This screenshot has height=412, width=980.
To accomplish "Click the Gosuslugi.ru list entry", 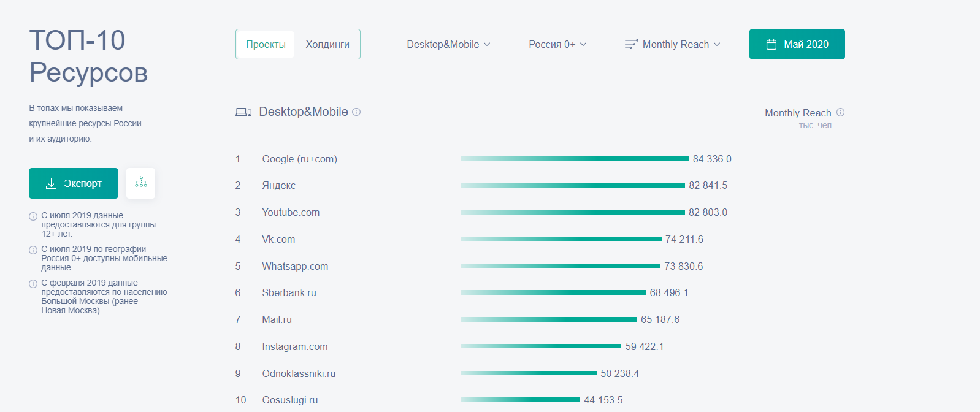I will 289,400.
